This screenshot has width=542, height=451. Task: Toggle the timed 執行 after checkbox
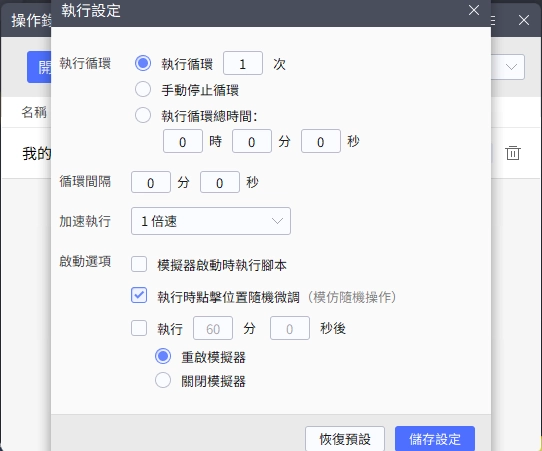point(139,328)
